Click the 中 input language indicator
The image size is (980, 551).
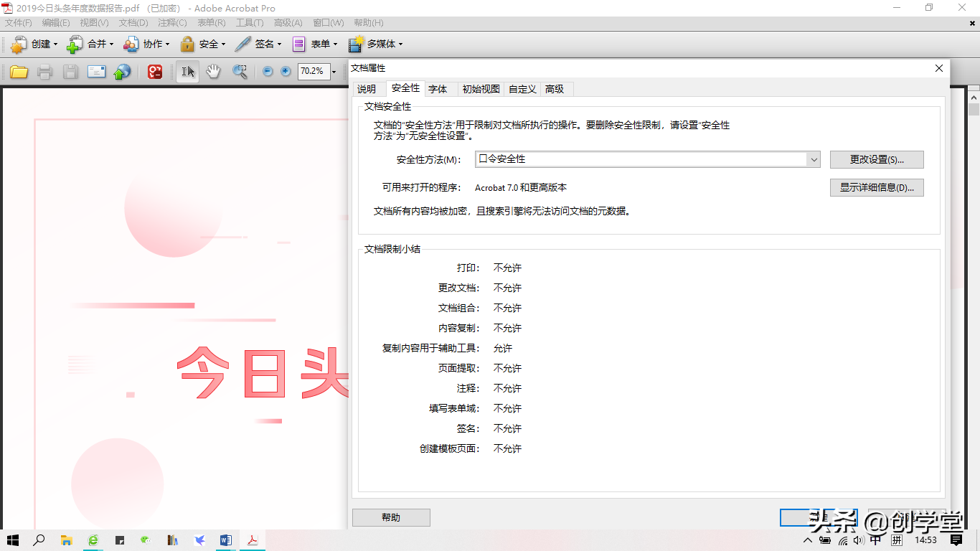click(875, 540)
